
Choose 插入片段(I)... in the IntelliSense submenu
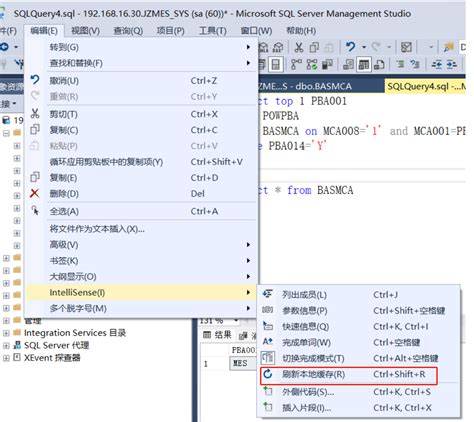(359, 408)
